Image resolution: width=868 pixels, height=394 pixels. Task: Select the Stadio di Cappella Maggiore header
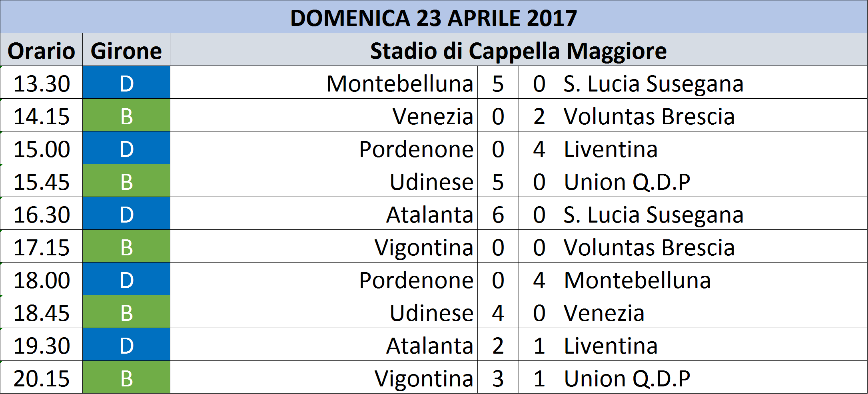[519, 50]
